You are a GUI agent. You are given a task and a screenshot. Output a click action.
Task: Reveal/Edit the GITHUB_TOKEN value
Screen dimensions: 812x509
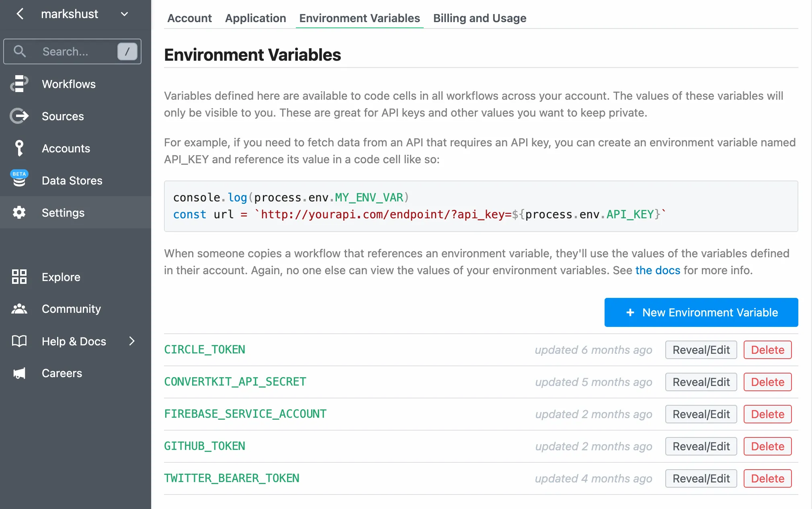click(x=700, y=446)
